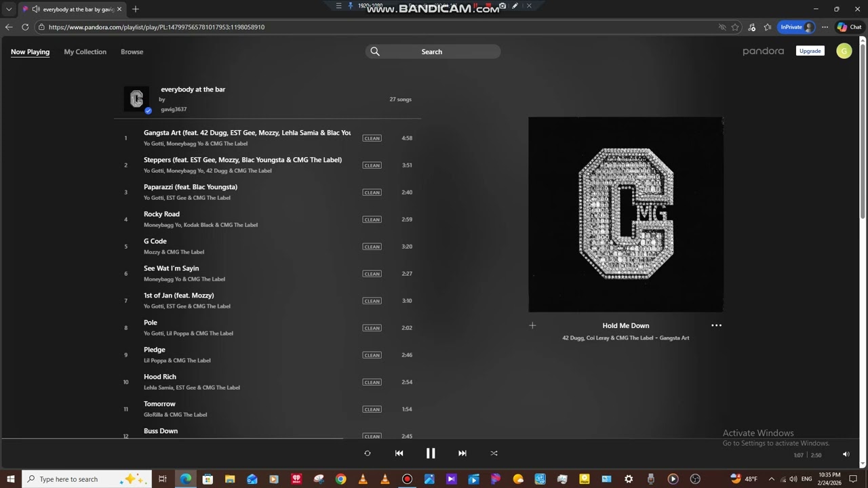This screenshot has height=488, width=868.
Task: Open the Settings gear on taskbar
Action: tap(629, 479)
